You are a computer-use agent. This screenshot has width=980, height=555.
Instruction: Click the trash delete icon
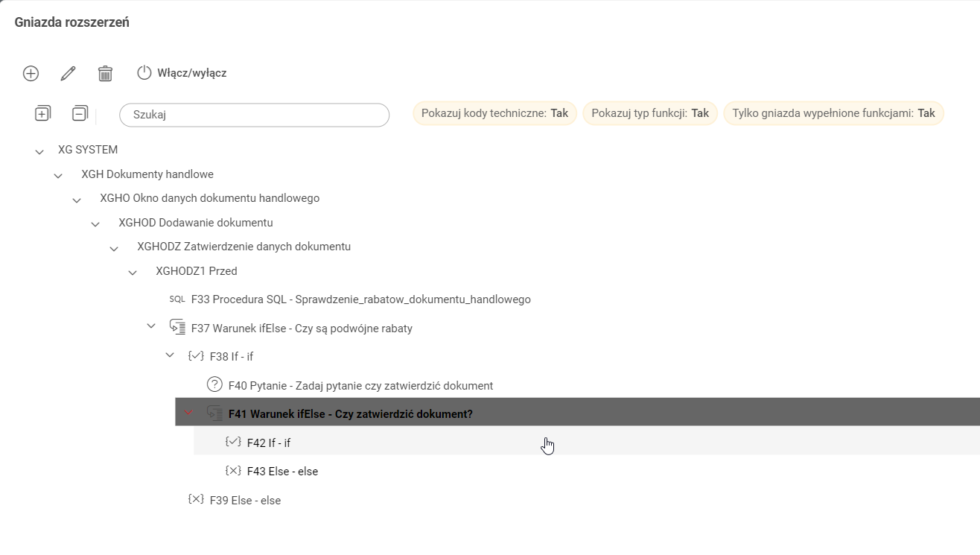[x=105, y=73]
